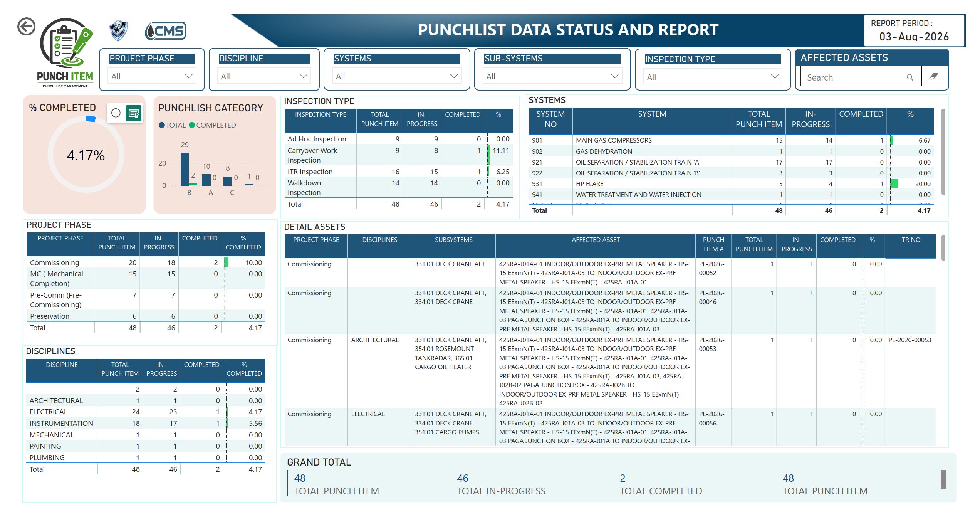980x523 pixels.
Task: Expand the Systems dropdown
Action: pos(397,76)
